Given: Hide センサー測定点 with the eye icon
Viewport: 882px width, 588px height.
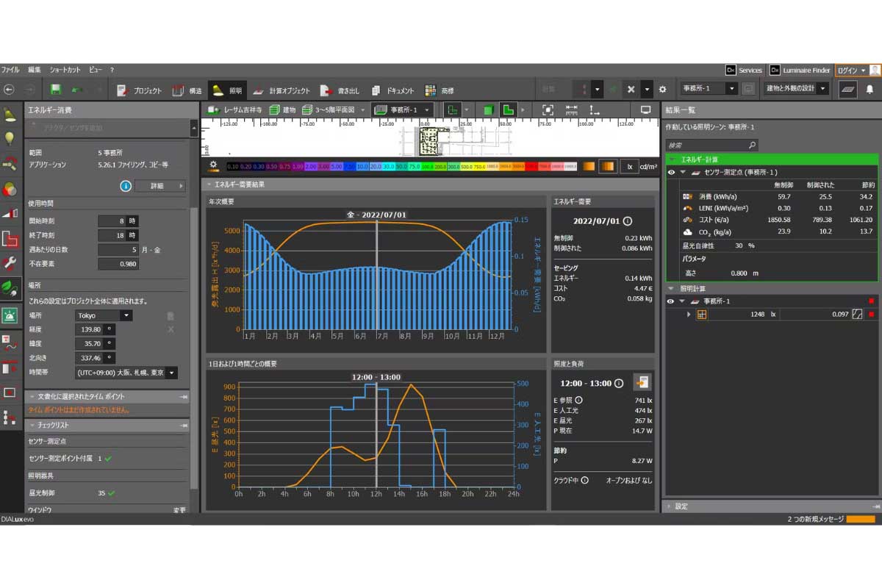Looking at the screenshot, I should (x=671, y=172).
